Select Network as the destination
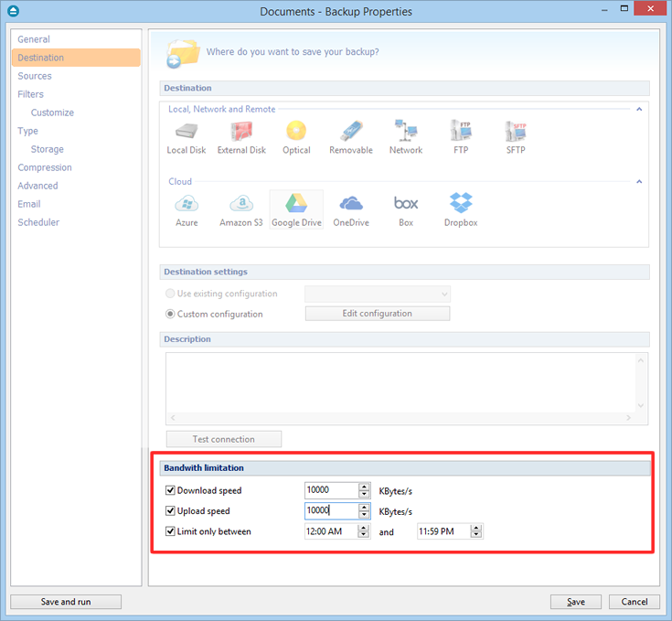 (406, 137)
